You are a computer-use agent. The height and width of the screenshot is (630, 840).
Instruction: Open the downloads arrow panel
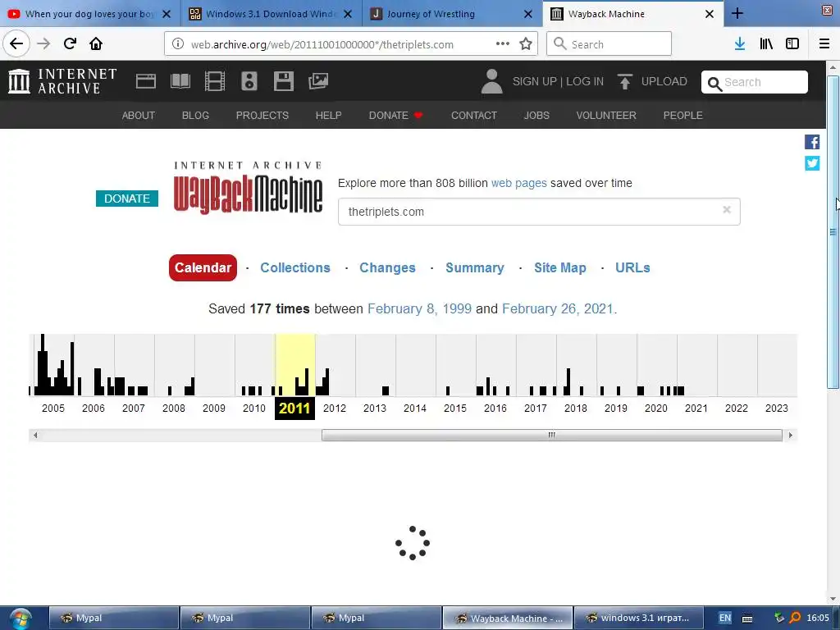740,44
